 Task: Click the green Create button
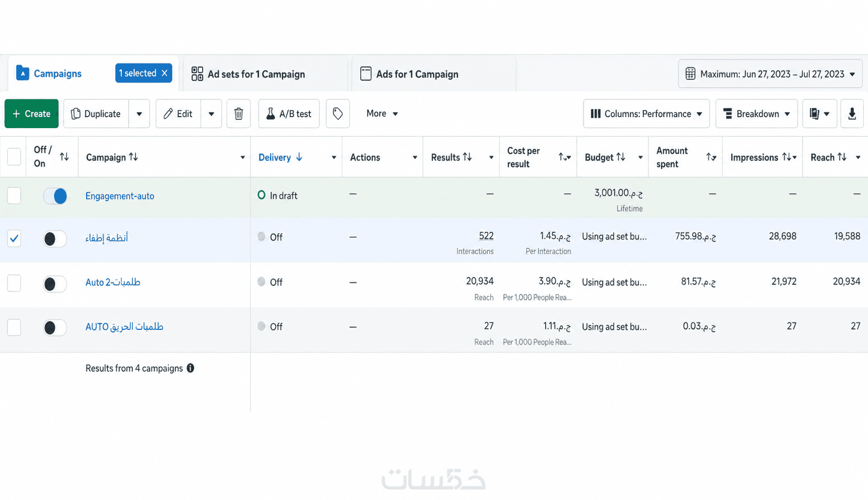(x=32, y=113)
